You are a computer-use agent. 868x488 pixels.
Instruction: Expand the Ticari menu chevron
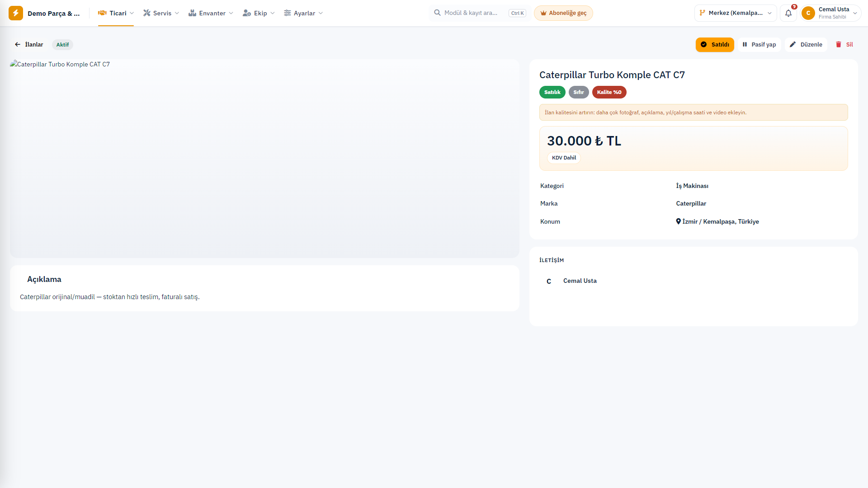[132, 13]
